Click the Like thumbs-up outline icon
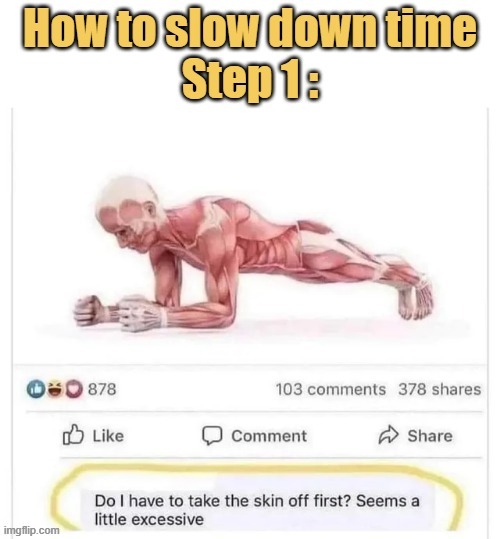 [73, 435]
